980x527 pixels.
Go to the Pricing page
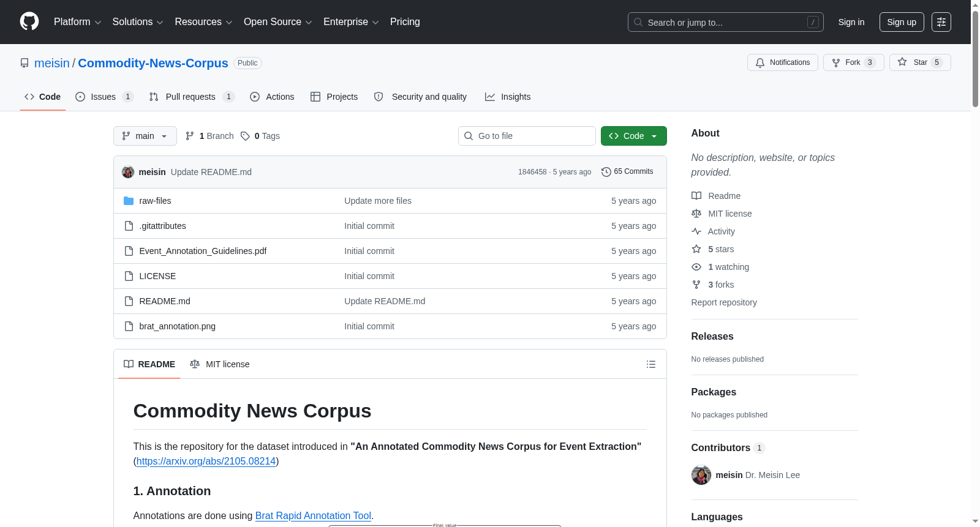(x=405, y=22)
